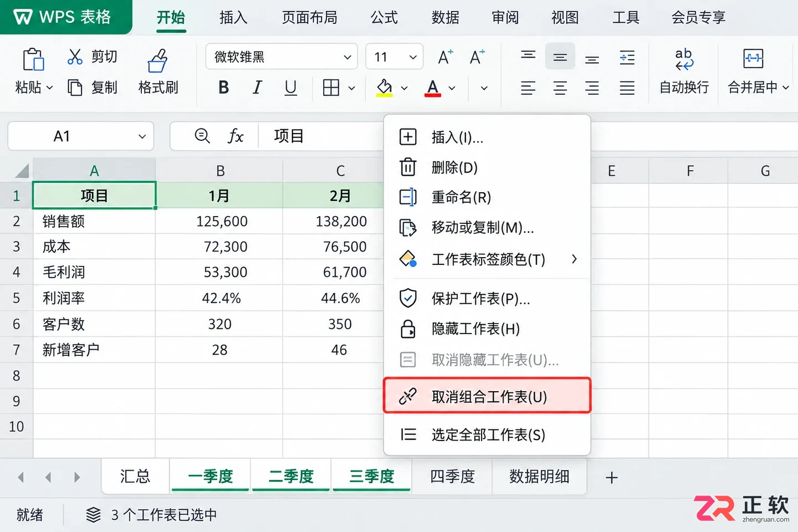Switch to the 插入 ribbon tab

[233, 18]
